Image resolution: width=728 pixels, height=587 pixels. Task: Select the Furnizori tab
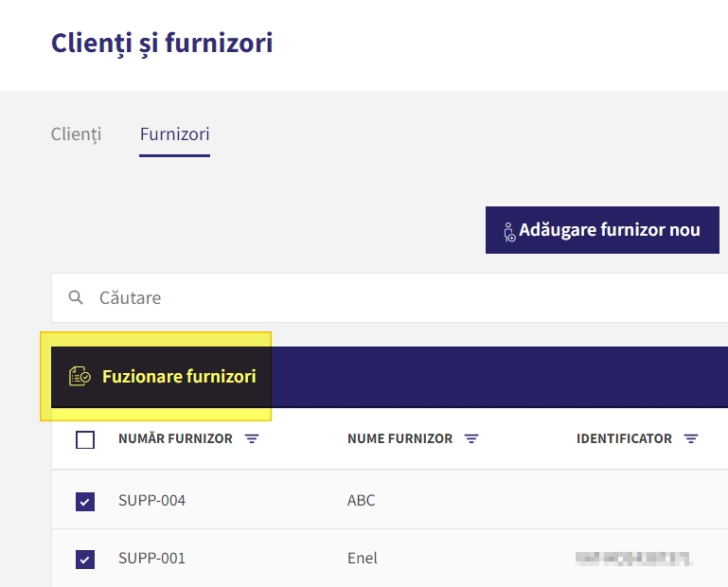[x=174, y=134]
